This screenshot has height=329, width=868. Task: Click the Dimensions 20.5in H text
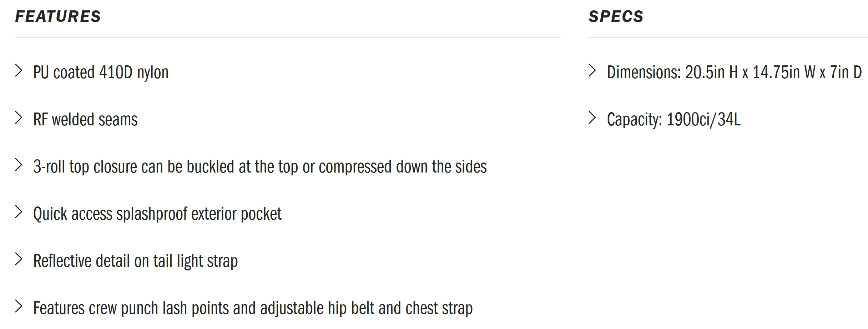pos(735,73)
